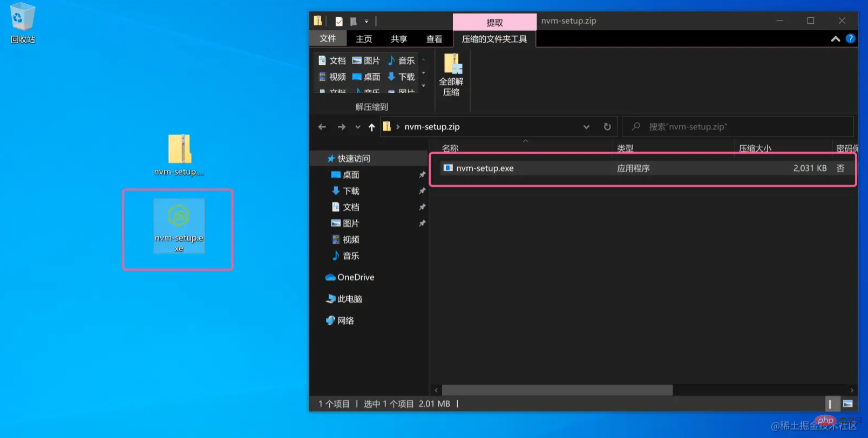Click the scroll-right arrow of file list
Image resolution: width=868 pixels, height=438 pixels.
[x=852, y=390]
